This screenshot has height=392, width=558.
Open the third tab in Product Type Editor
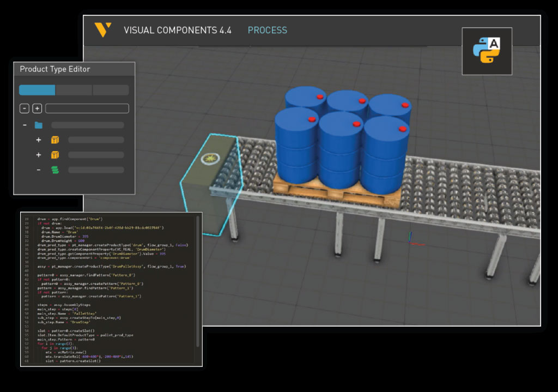tap(111, 90)
